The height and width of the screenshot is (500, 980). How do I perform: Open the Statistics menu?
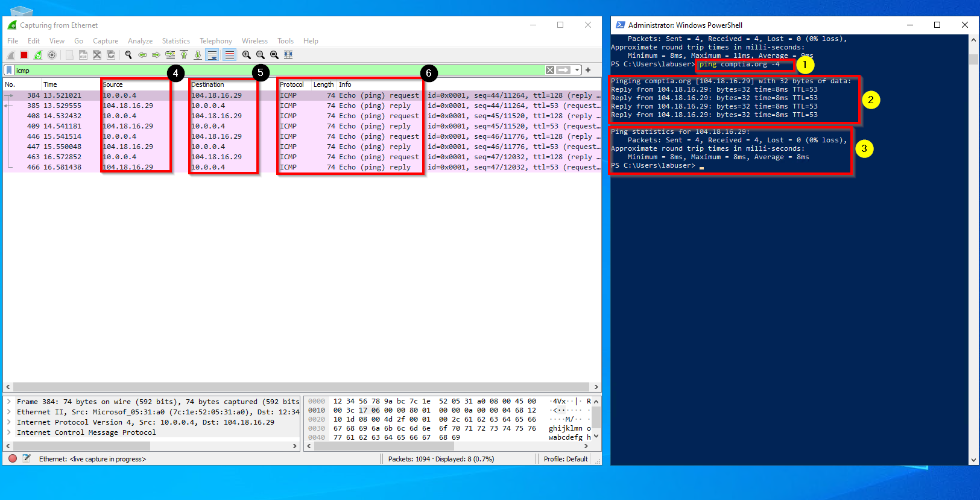coord(176,41)
